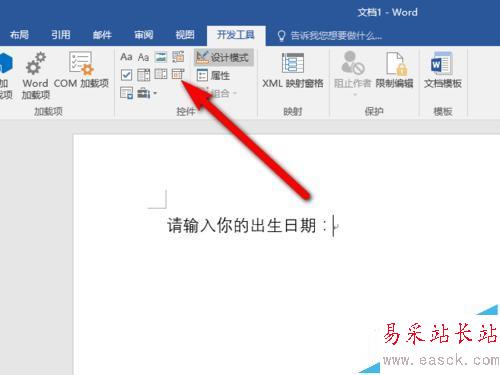Screen dimensions: 500x375
Task: Insert check box content control
Action: coord(126,75)
